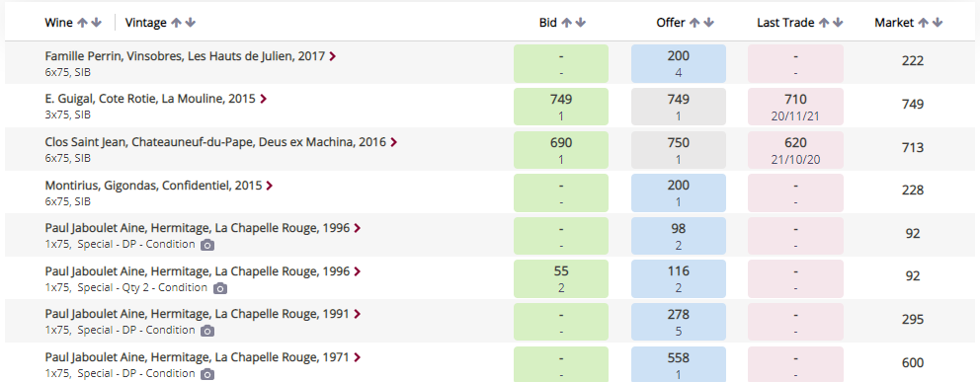Click the 690 bid for Clos Saint Jean
The width and height of the screenshot is (980, 382).
pos(561,150)
